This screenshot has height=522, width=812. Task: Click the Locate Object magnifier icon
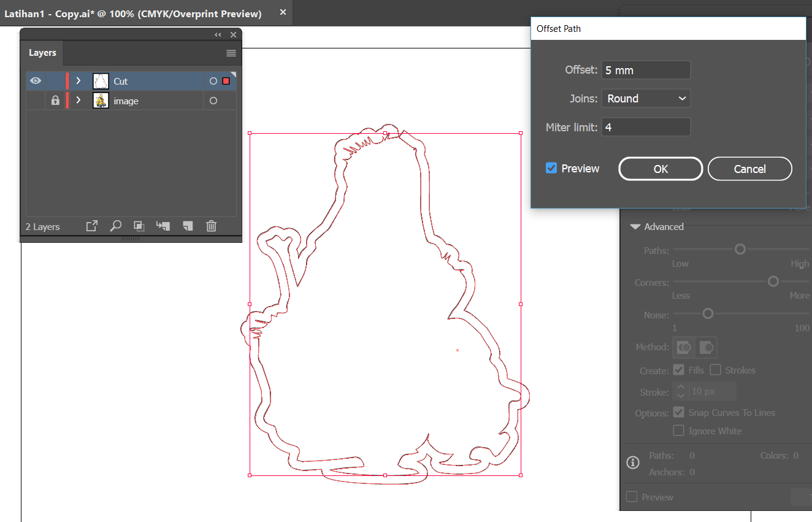116,226
